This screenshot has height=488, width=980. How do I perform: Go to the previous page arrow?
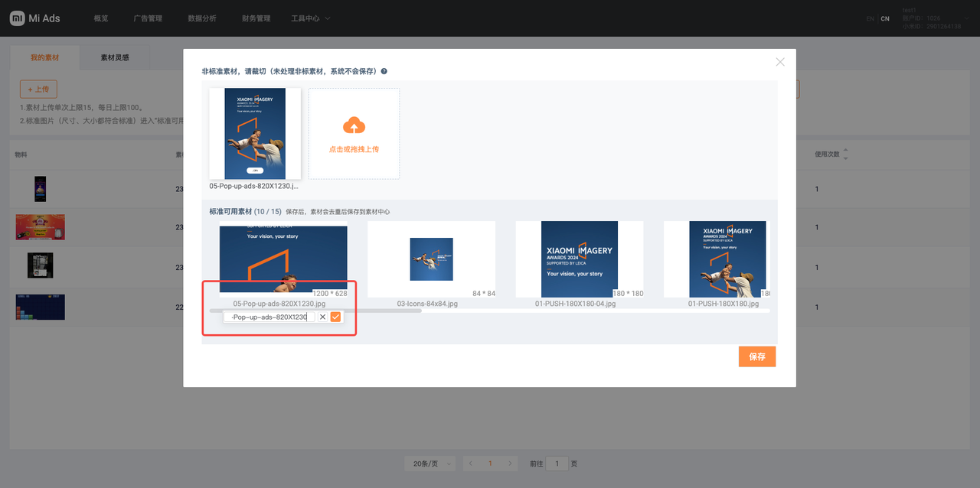[470, 464]
